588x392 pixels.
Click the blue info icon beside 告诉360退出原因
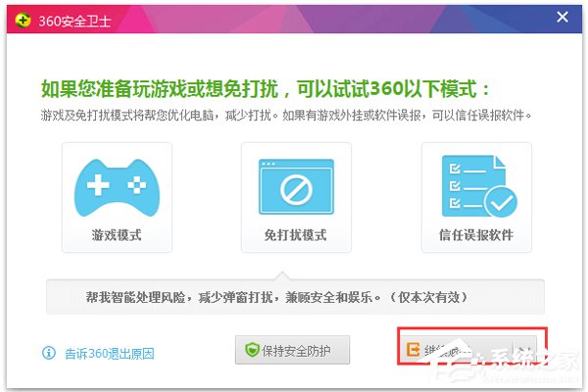pos(49,353)
